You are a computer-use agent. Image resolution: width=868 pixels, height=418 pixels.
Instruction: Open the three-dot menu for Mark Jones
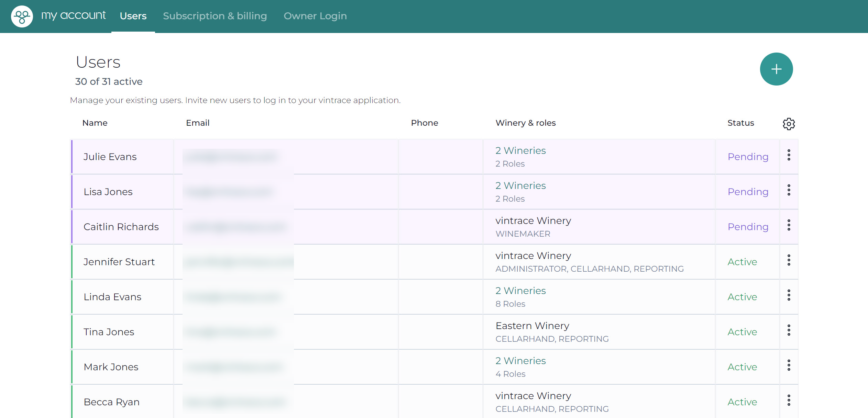789,365
